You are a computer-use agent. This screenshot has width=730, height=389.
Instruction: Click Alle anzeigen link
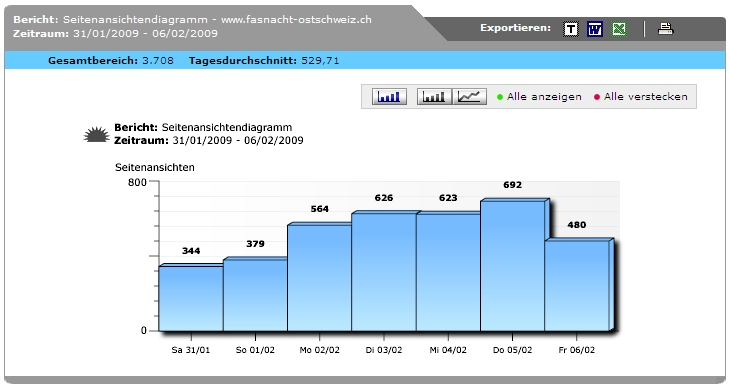pos(544,97)
